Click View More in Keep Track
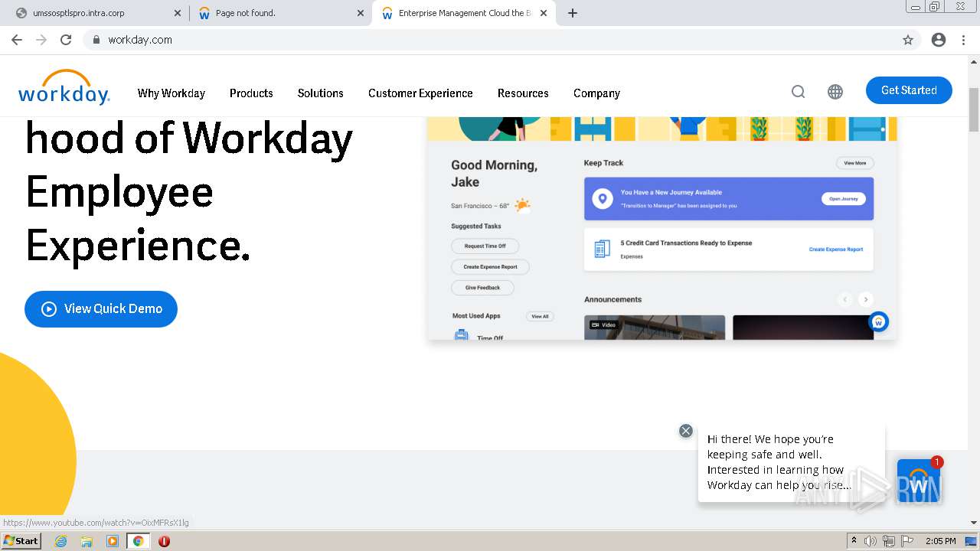Viewport: 980px width, 551px height. (x=854, y=163)
